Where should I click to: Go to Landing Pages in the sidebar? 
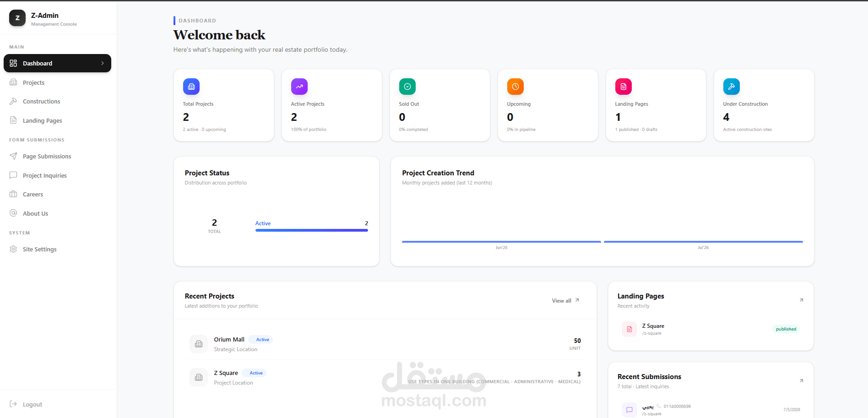(x=58, y=120)
